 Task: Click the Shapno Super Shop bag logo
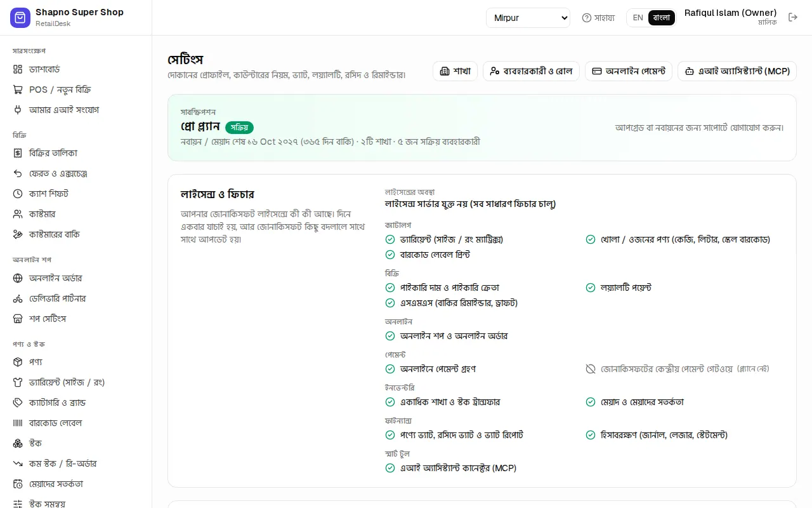(x=20, y=18)
